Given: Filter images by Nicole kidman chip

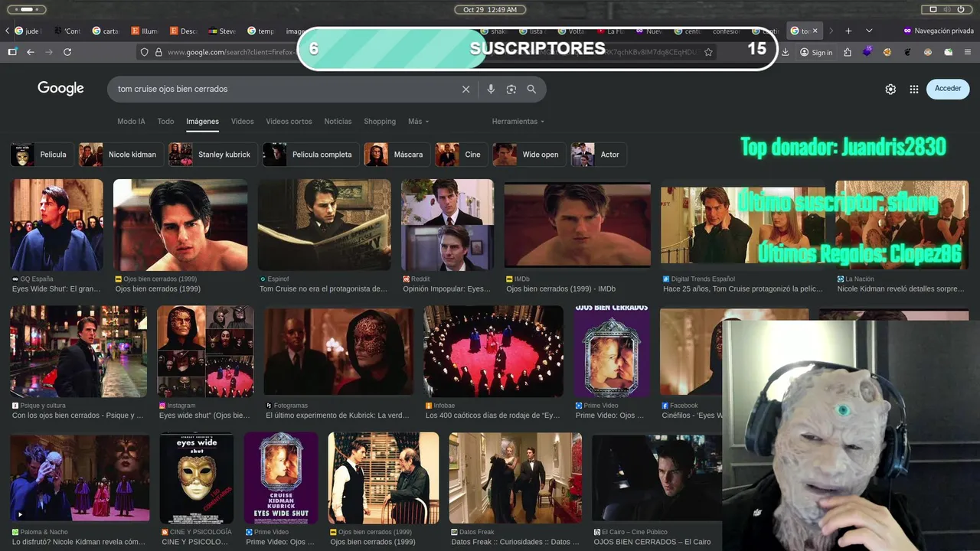Looking at the screenshot, I should tap(121, 155).
